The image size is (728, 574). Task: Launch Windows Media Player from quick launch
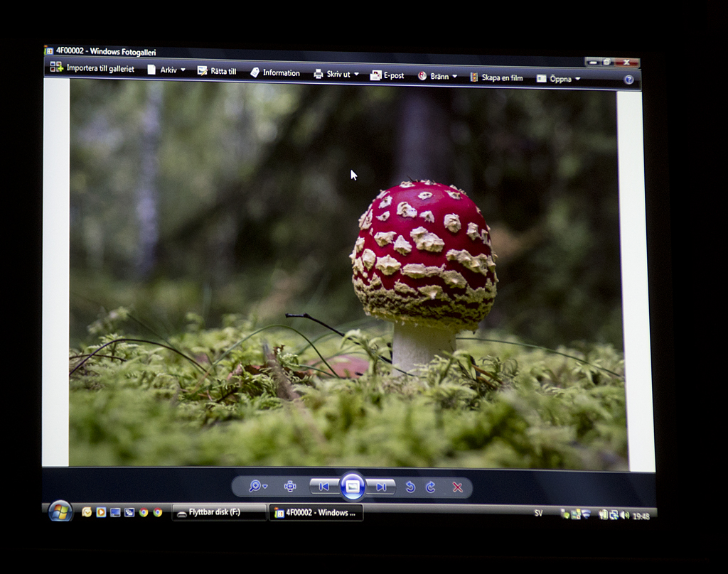click(101, 512)
